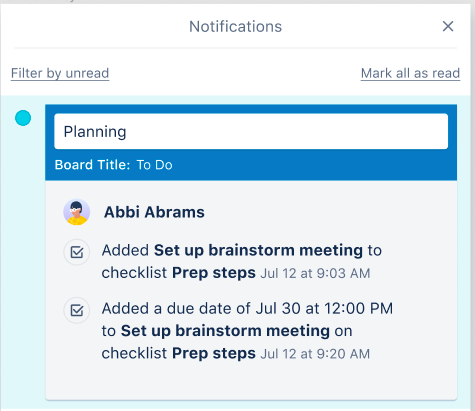The width and height of the screenshot is (475, 411).
Task: Close the Notifications panel
Action: pyautogui.click(x=448, y=26)
